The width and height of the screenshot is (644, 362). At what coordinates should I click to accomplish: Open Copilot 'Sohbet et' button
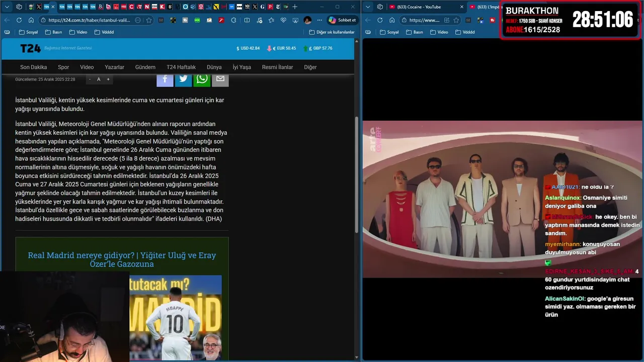pos(342,20)
